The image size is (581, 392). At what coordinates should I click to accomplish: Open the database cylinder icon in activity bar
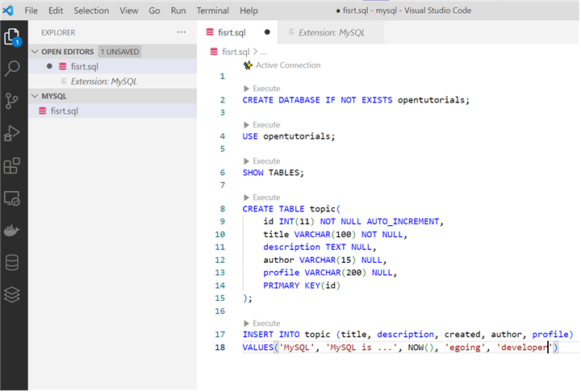click(x=12, y=263)
